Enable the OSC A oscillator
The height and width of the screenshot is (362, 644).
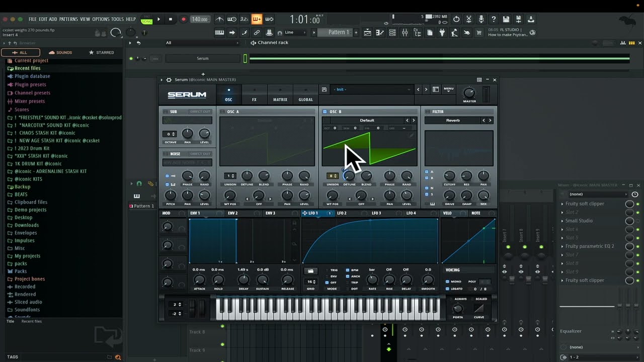coord(222,112)
